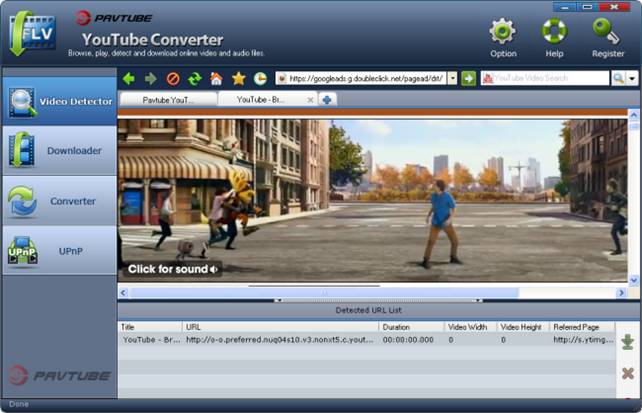The width and height of the screenshot is (642, 413).
Task: Click vertical scrollbar down arrow
Action: point(633,280)
